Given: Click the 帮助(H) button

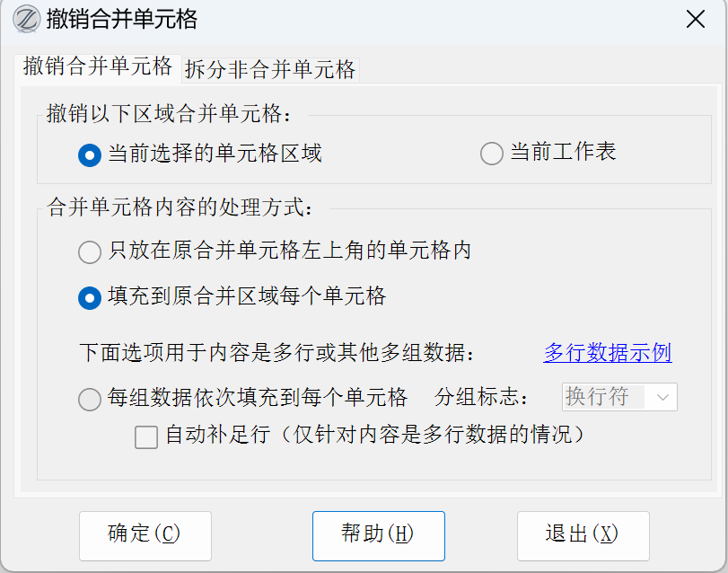Looking at the screenshot, I should click(x=378, y=534).
